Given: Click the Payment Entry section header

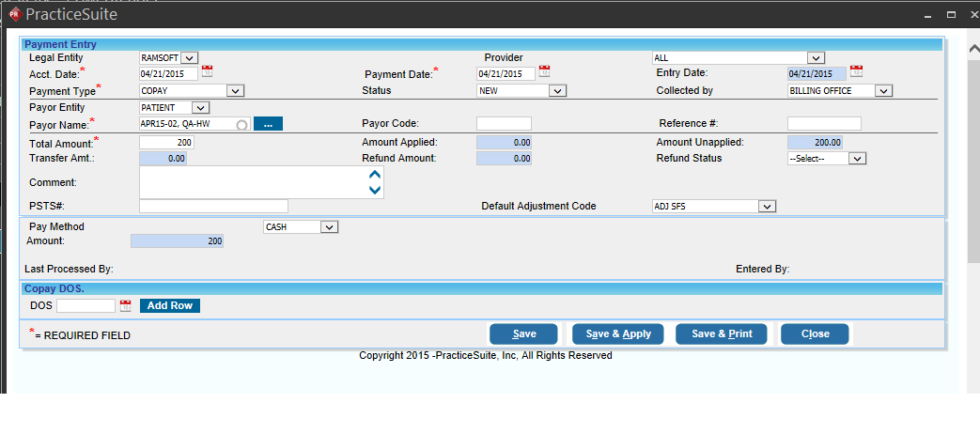Looking at the screenshot, I should pos(483,44).
